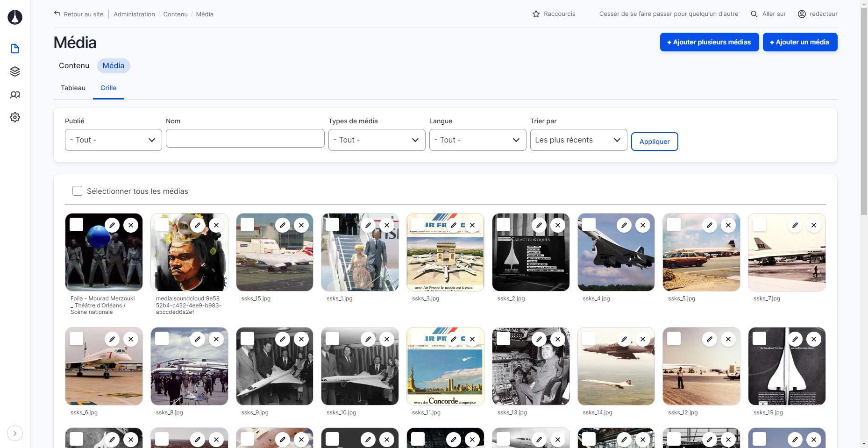Screen dimensions: 868x448
Task: Click Contenu in breadcrumb
Action: 176,14
